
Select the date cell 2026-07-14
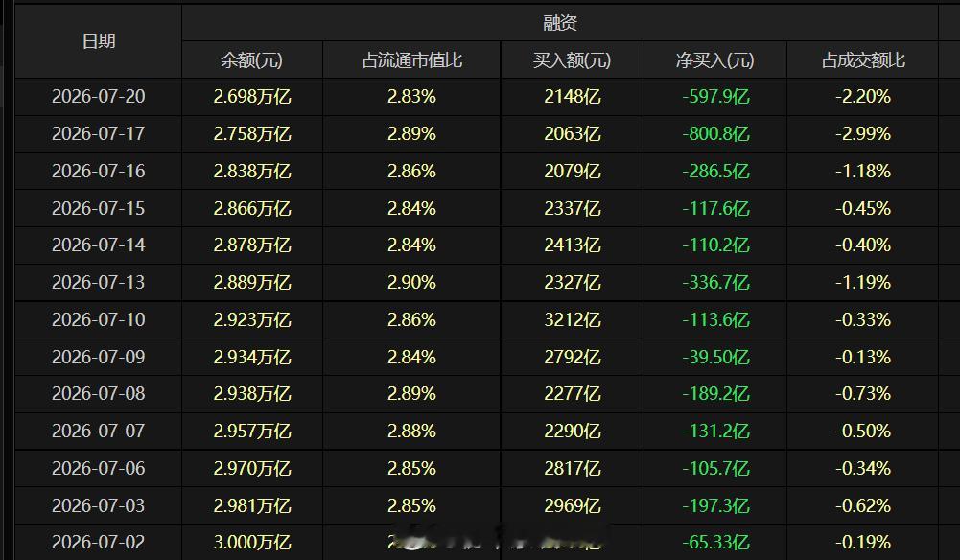pos(99,245)
